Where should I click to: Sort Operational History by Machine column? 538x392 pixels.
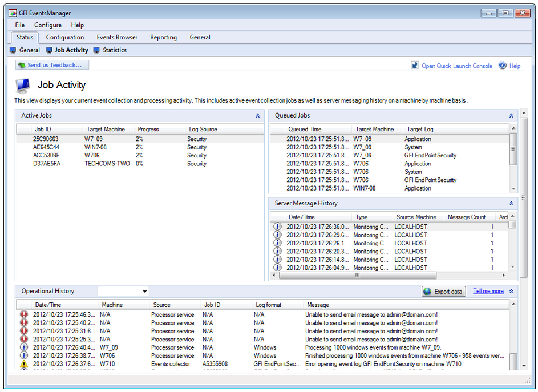(x=124, y=305)
